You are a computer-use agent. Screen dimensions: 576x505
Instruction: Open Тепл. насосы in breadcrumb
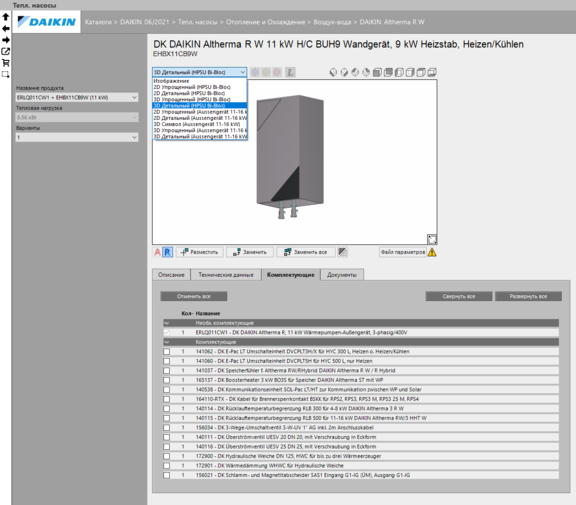(198, 22)
